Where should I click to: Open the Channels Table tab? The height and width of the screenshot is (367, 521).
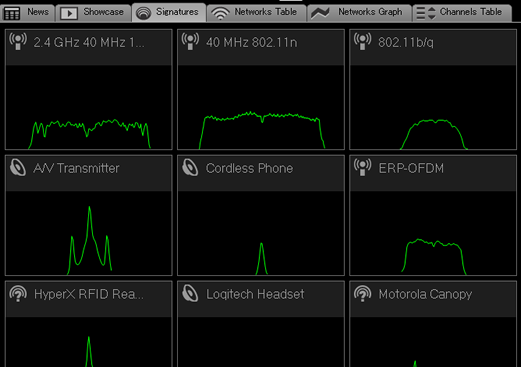(x=462, y=13)
